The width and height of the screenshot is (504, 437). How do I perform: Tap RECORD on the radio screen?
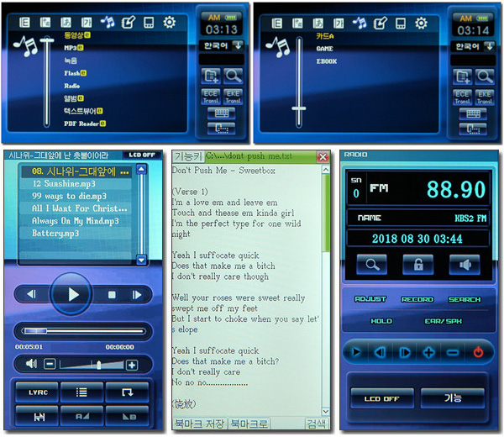coord(417,299)
